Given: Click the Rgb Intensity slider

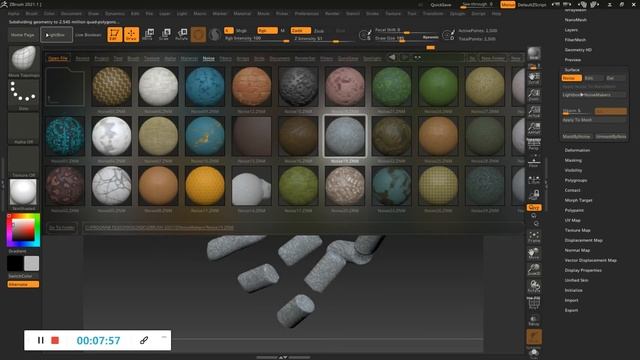Looking at the screenshot, I should (x=257, y=38).
